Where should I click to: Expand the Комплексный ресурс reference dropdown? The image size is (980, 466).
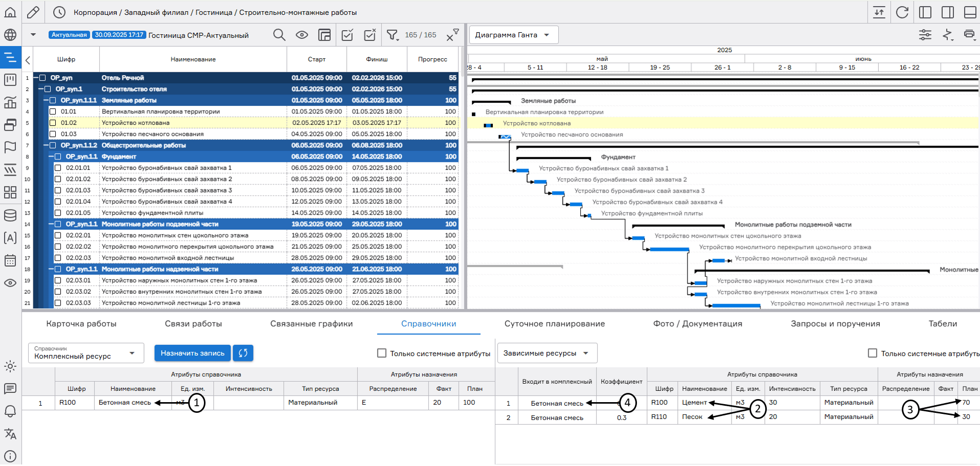pos(85,353)
